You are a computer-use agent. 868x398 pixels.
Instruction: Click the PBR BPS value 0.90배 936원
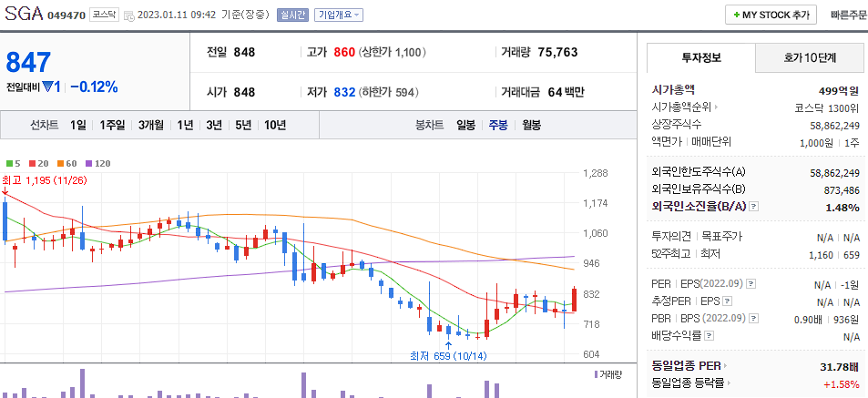(x=827, y=320)
